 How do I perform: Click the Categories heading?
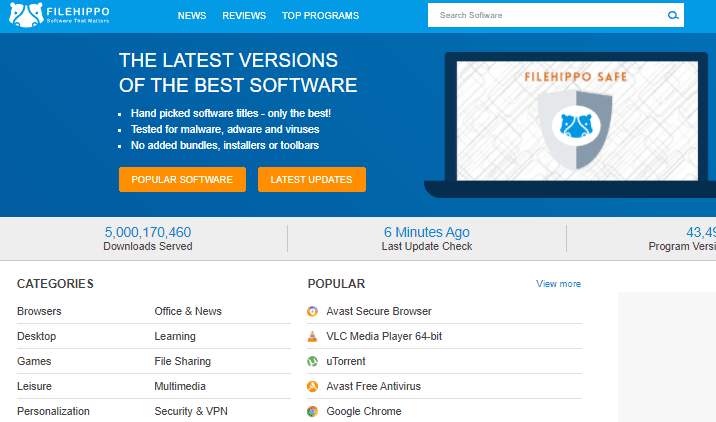pyautogui.click(x=55, y=284)
